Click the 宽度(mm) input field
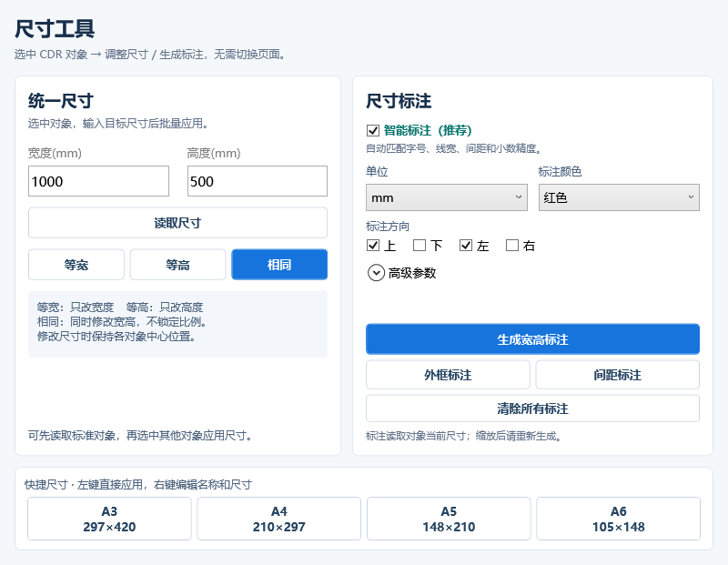 point(98,181)
